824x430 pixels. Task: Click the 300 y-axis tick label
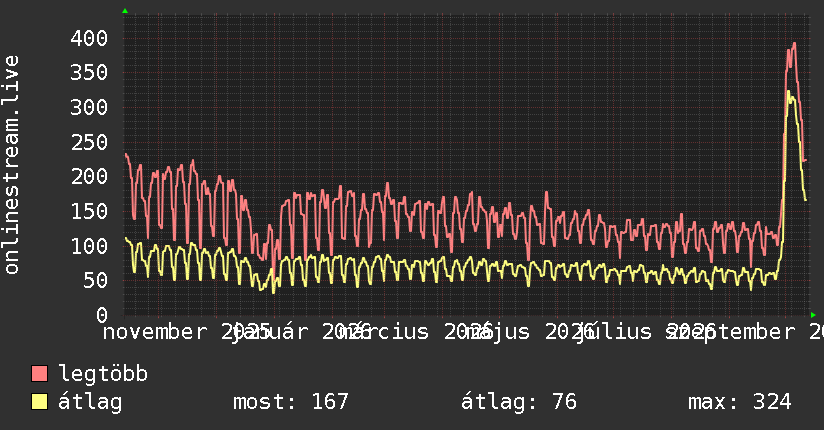[x=89, y=107]
